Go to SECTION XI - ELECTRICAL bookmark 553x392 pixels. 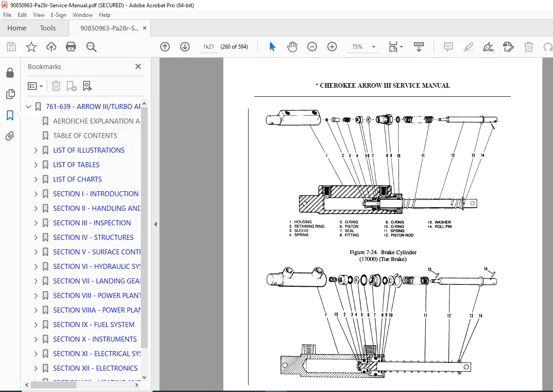(97, 354)
